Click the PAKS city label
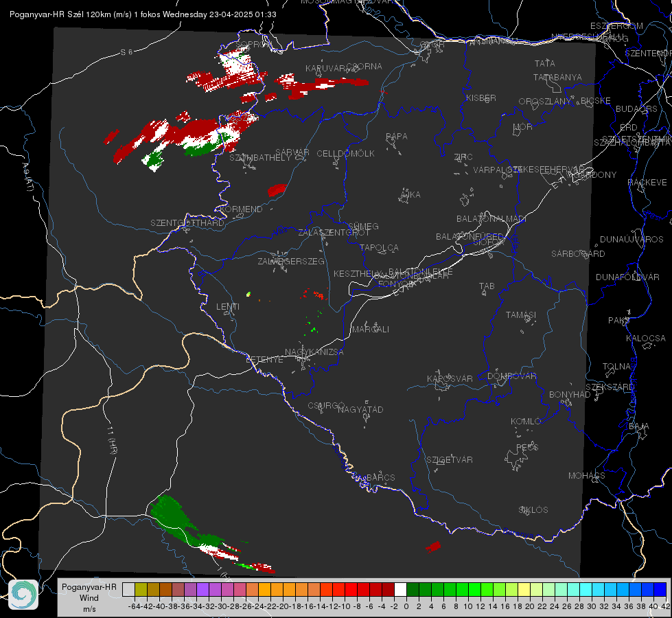Image resolution: width=672 pixels, height=618 pixels. [619, 321]
